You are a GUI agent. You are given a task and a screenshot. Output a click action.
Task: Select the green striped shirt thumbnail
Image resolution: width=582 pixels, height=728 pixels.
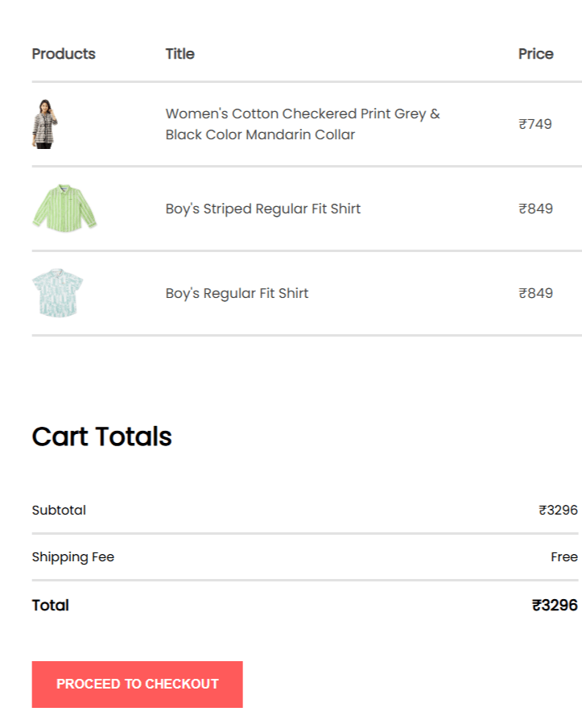coord(64,207)
